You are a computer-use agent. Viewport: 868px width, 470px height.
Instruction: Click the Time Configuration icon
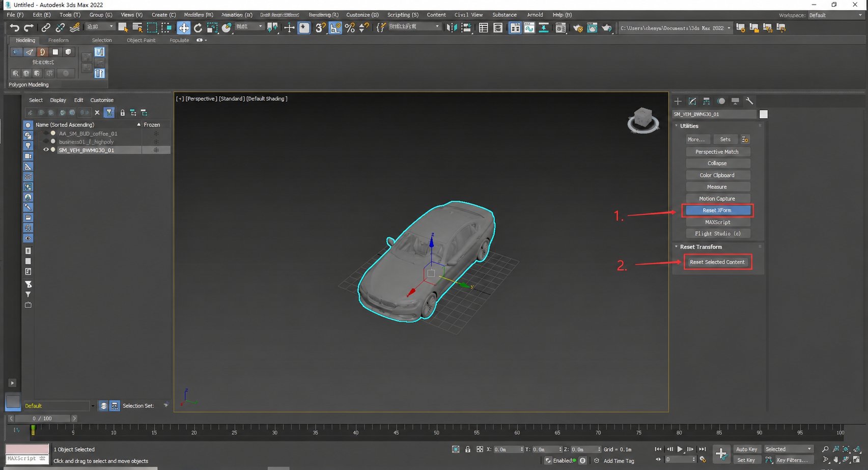point(703,459)
